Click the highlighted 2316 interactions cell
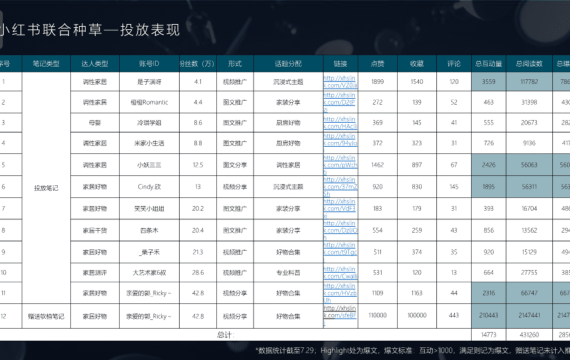The width and height of the screenshot is (570, 360). coord(489,293)
